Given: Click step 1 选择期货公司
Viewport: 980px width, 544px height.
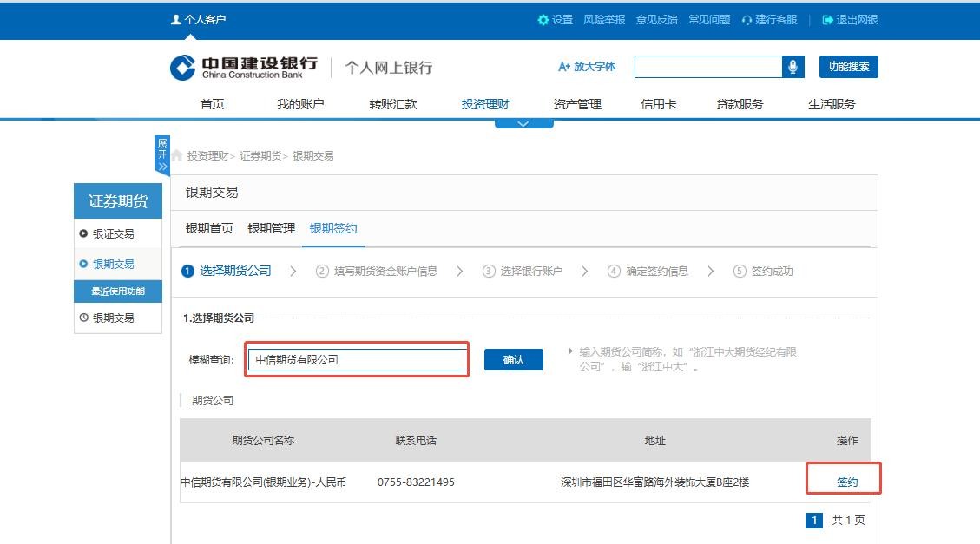Looking at the screenshot, I should (x=227, y=271).
